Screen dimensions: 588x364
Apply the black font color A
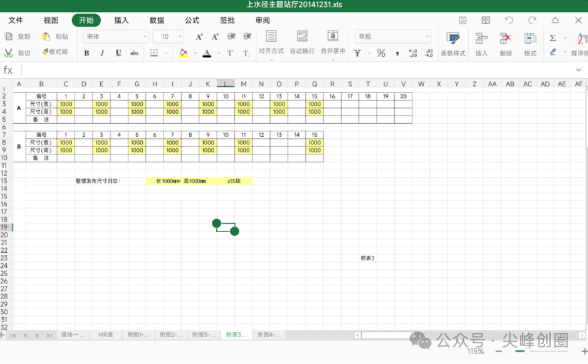point(207,53)
